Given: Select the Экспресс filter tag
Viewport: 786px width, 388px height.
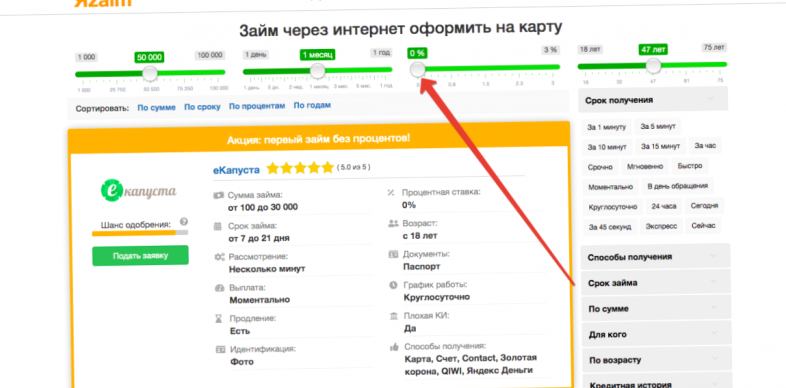Looking at the screenshot, I should point(661,227).
